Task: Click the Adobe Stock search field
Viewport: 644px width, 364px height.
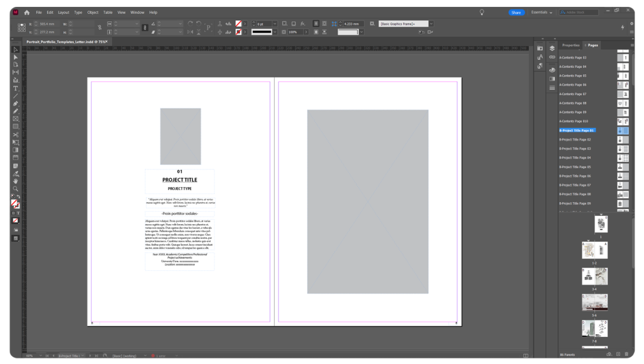Action: pos(579,13)
